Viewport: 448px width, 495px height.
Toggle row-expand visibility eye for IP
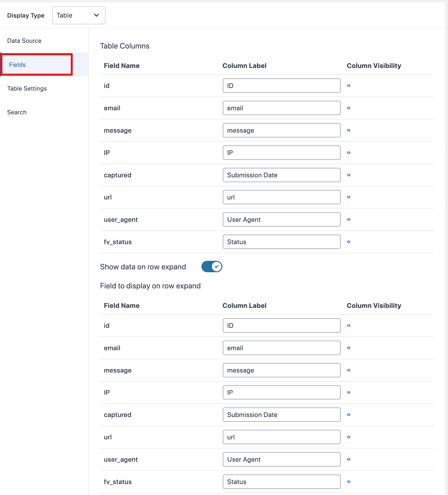click(x=349, y=392)
